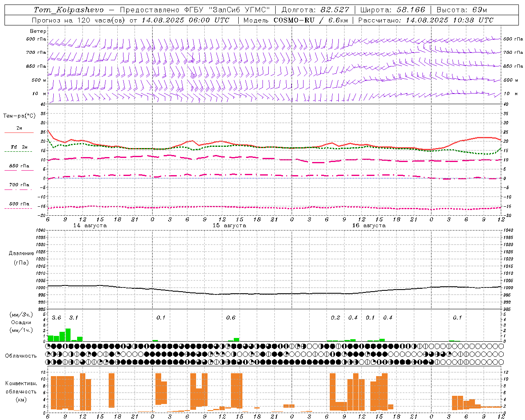Click the elevation text Высота: 69м
525x420 pixels.
pos(462,10)
